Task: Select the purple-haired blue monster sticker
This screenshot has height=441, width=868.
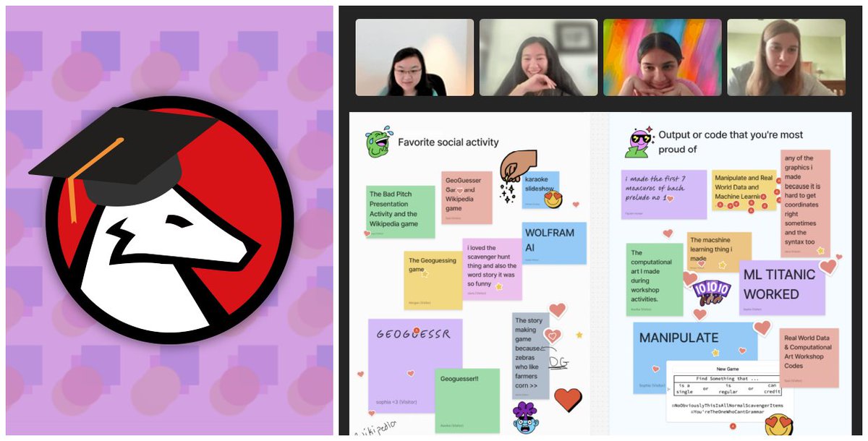Action: click(x=525, y=417)
